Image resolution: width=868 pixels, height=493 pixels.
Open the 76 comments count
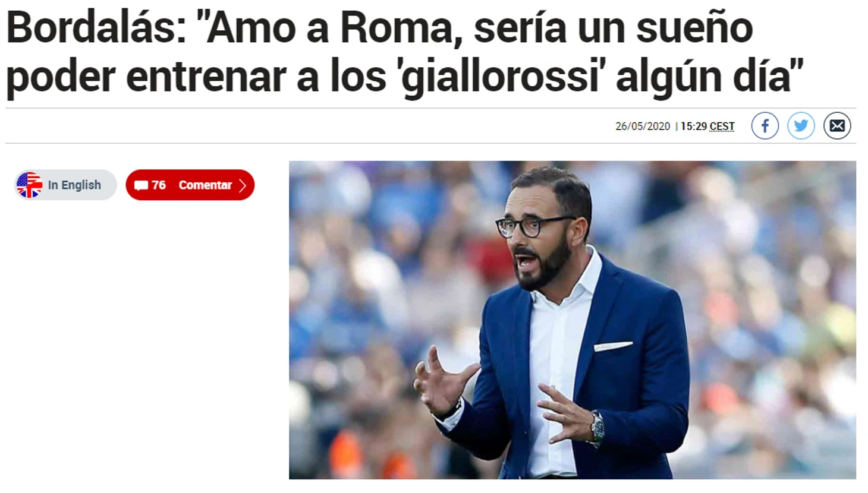point(158,185)
